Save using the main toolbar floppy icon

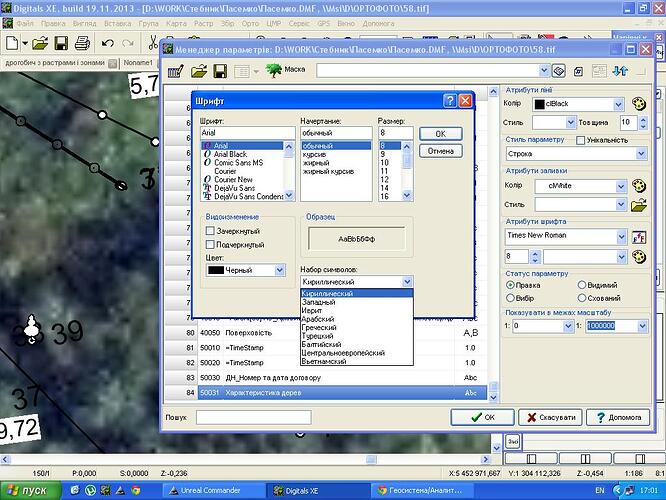(x=61, y=43)
